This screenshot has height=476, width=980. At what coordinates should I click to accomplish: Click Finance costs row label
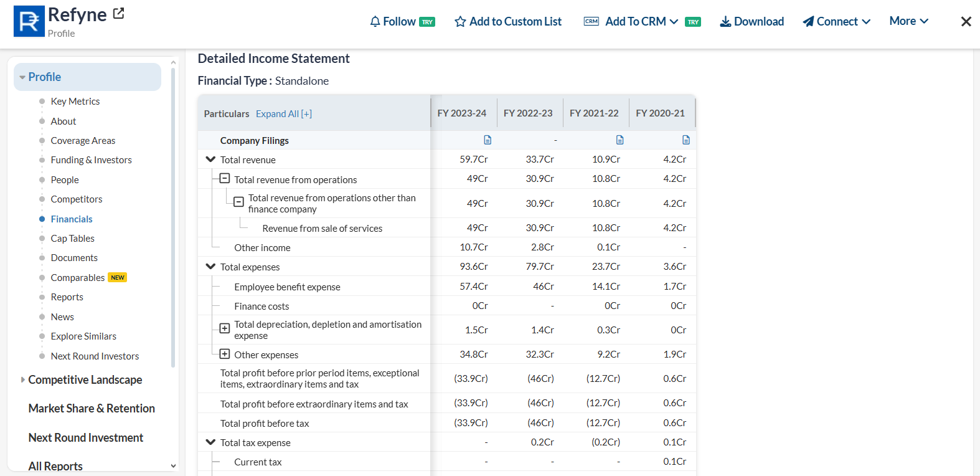(x=261, y=307)
